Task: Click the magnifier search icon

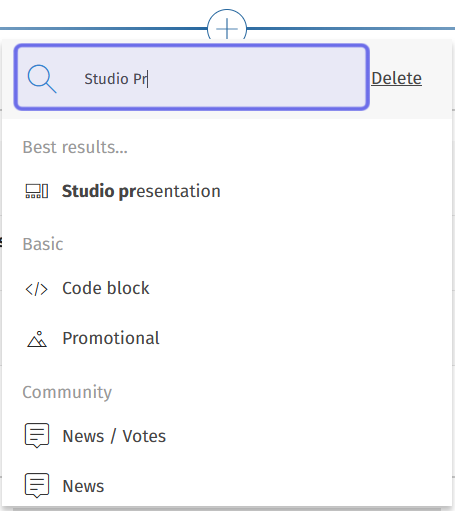Action: (42, 79)
